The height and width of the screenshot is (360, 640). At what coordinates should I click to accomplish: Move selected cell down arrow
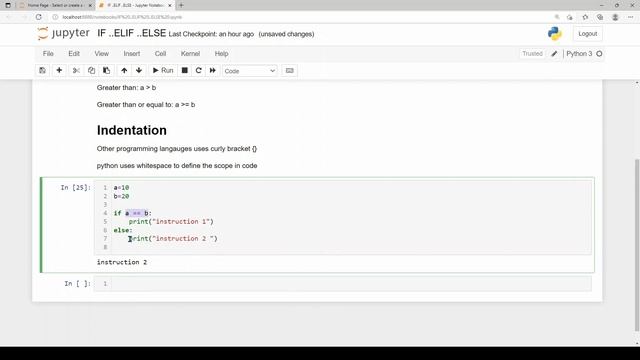(x=139, y=71)
